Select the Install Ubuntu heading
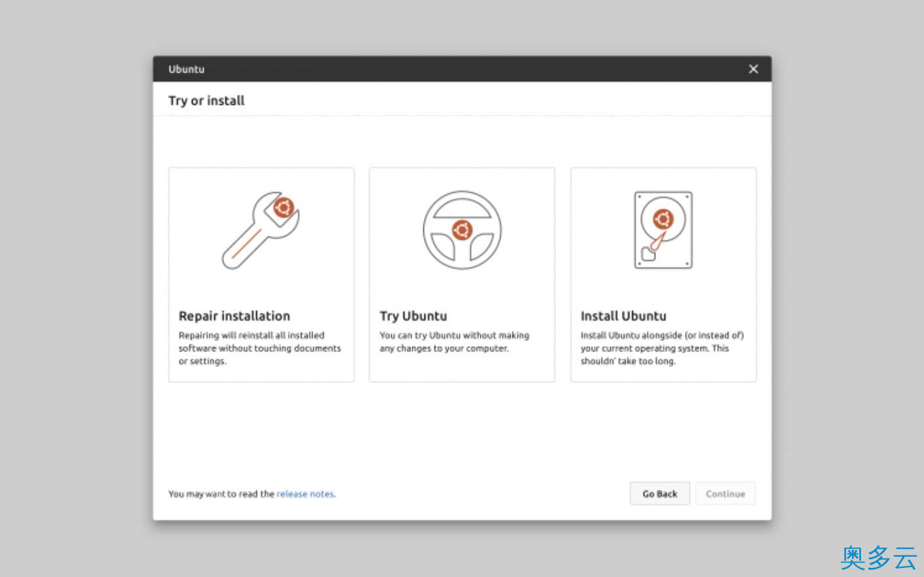This screenshot has width=924, height=577. tap(623, 316)
